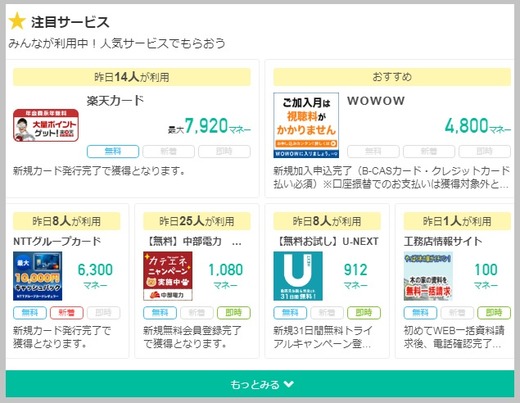Viewport: 520px width, 403px height.
Task: Click the 新着 tag on WOWOW
Action: (x=429, y=152)
